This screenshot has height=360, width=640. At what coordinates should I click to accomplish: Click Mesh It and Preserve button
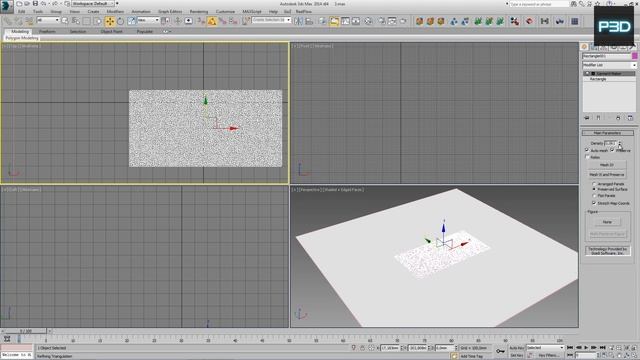[607, 175]
